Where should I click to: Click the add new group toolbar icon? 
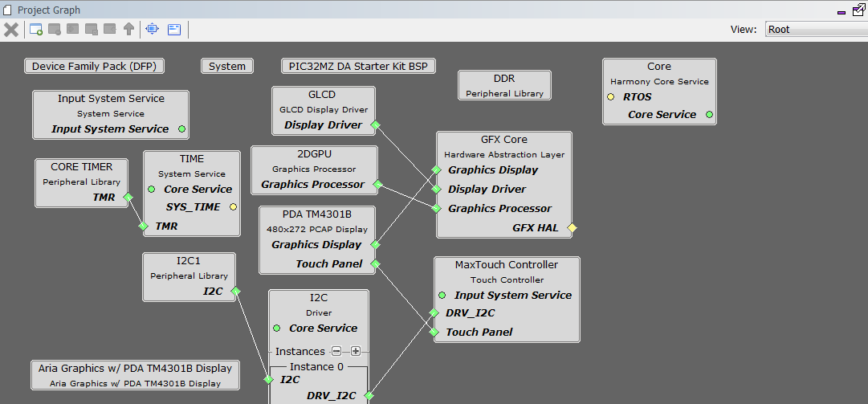[37, 30]
